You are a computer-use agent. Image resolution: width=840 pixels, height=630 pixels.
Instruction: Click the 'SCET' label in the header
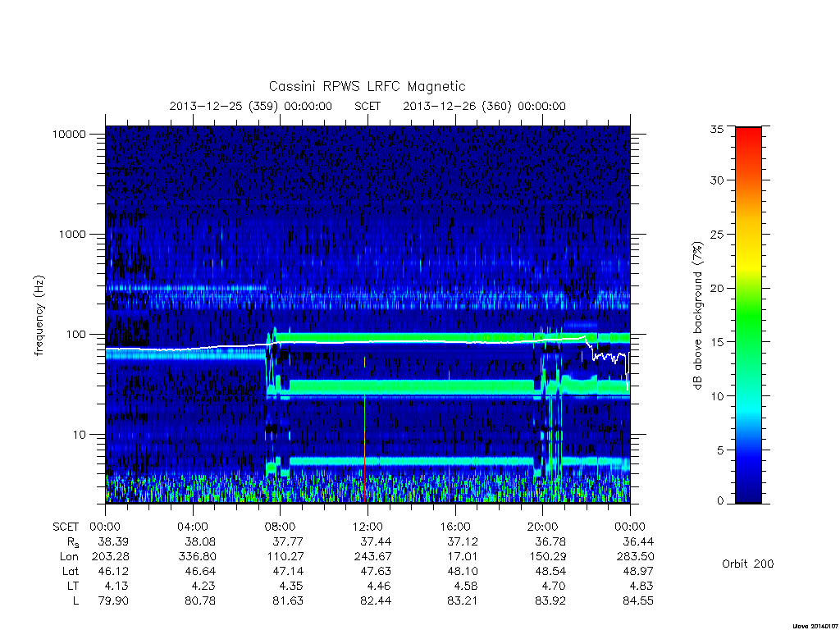point(367,106)
